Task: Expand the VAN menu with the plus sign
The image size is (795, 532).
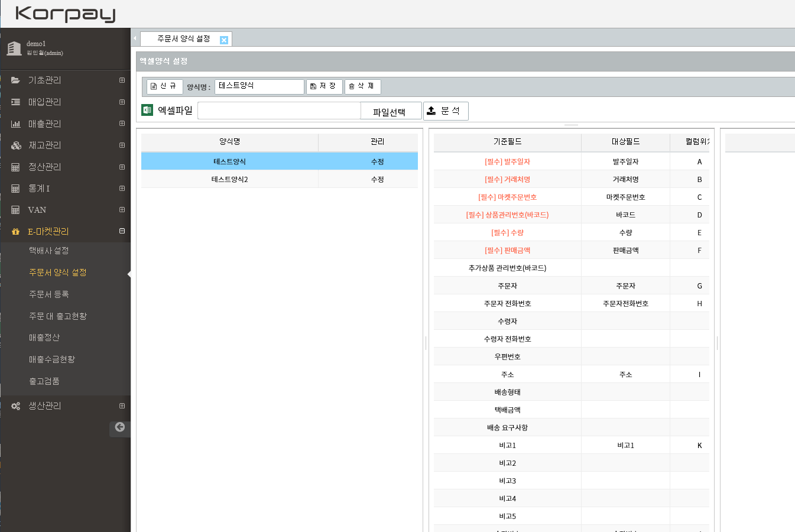Action: tap(122, 209)
